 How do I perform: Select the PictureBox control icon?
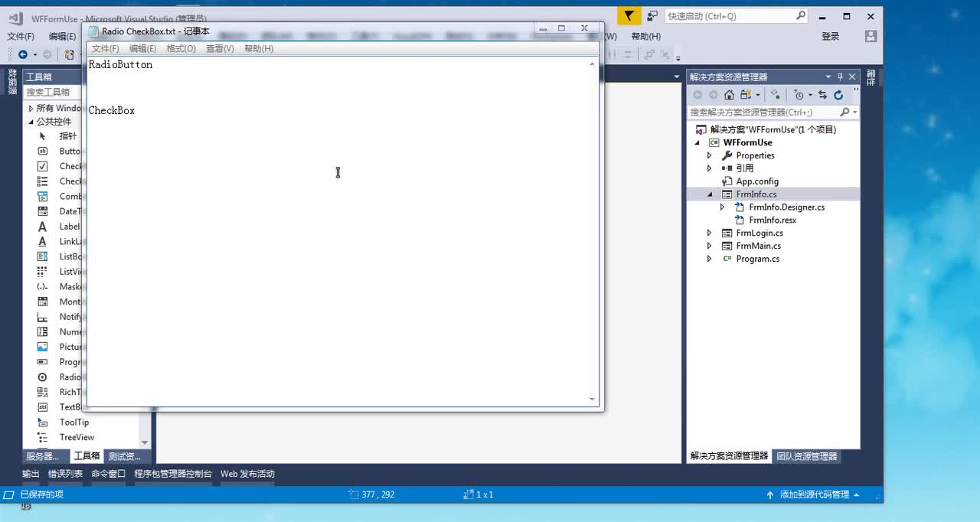point(43,347)
